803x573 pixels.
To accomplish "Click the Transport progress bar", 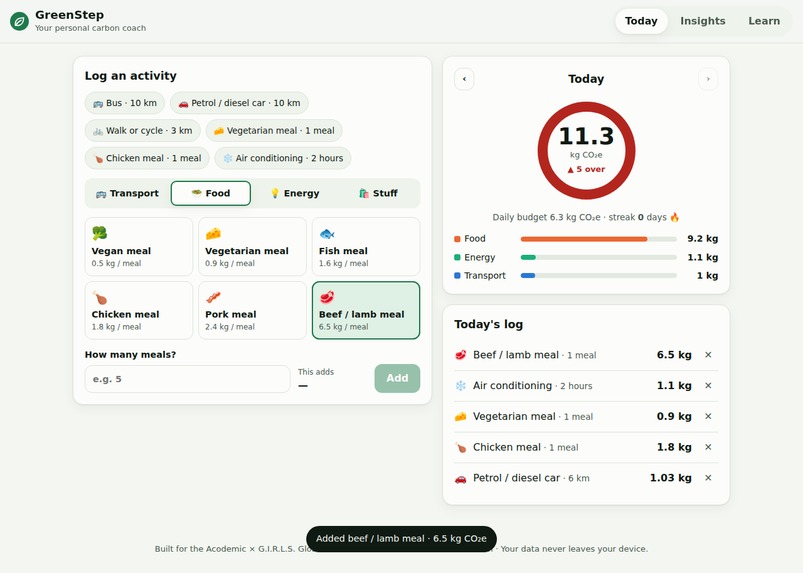I will pos(599,275).
